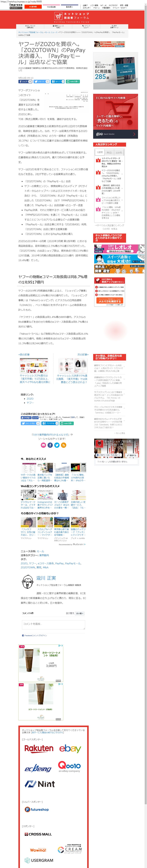The height and width of the screenshot is (868, 147).
Task: Open the Impress Business Media logo link
Action: (16, 6)
